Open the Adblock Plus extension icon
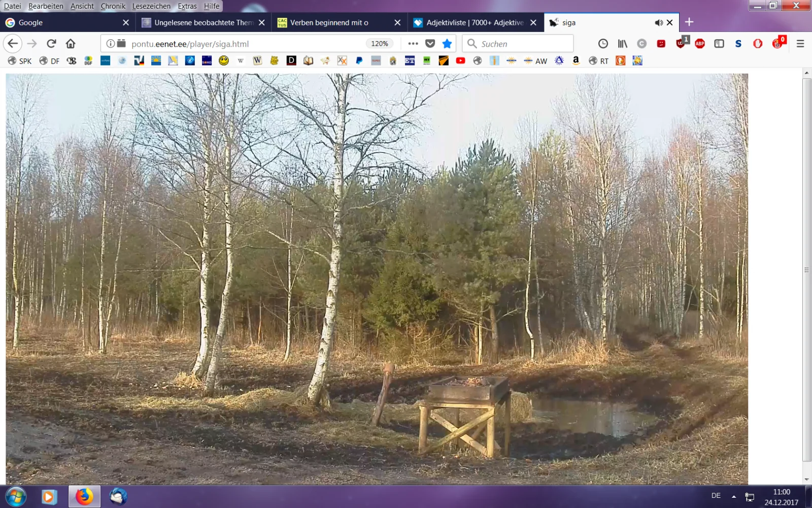The image size is (812, 508). 700,44
